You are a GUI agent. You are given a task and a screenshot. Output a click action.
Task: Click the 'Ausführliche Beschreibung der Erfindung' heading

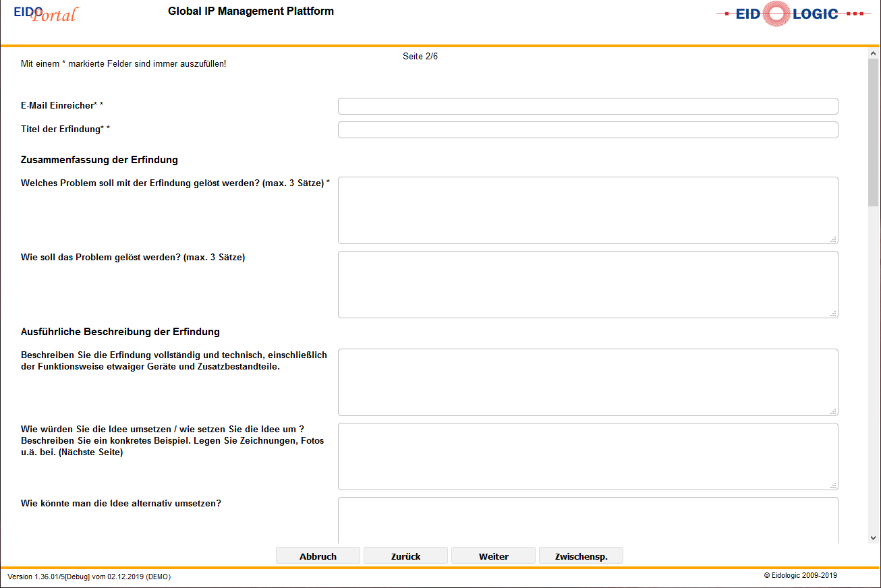click(120, 332)
